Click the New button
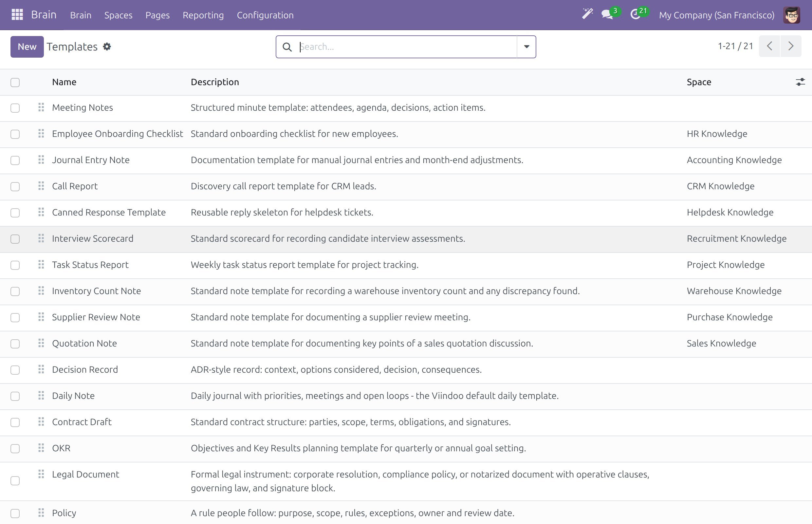812x524 pixels. click(27, 47)
